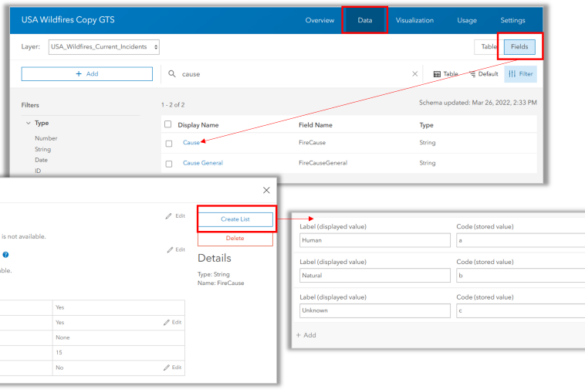The height and width of the screenshot is (390, 585).
Task: Click the blue help question icon
Action: tap(6, 255)
